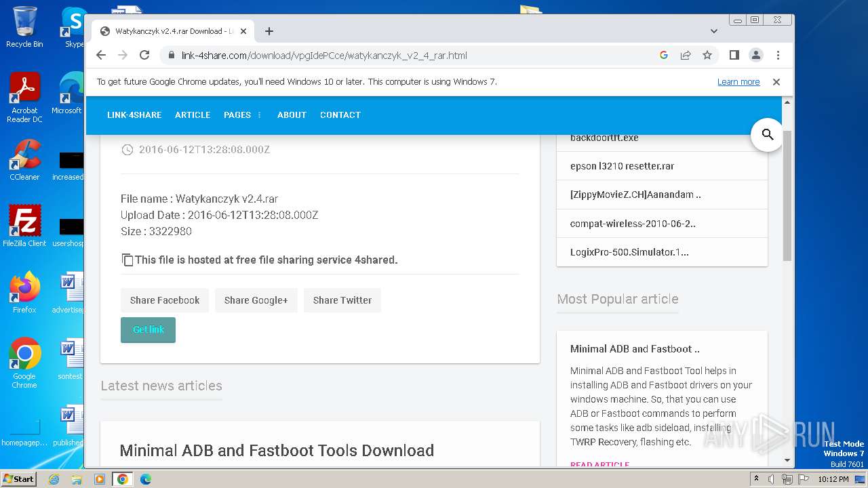Reload the current page

click(x=144, y=56)
